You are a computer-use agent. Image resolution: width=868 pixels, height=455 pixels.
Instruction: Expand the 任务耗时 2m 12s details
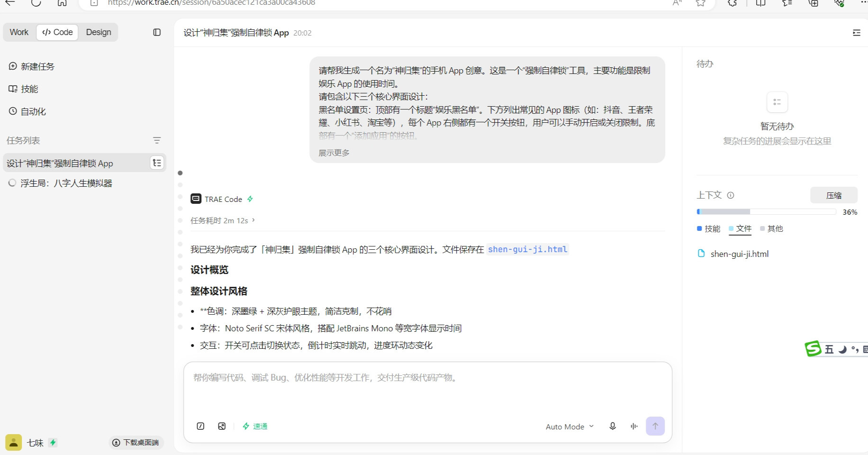[223, 220]
